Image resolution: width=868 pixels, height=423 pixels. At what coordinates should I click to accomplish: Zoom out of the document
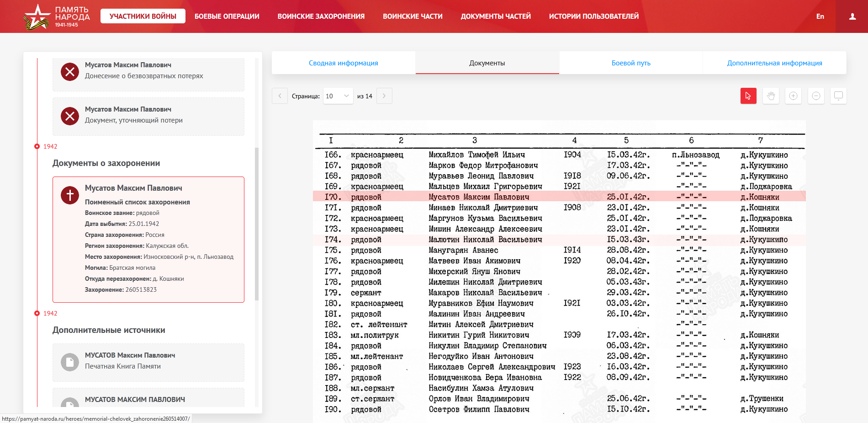816,96
